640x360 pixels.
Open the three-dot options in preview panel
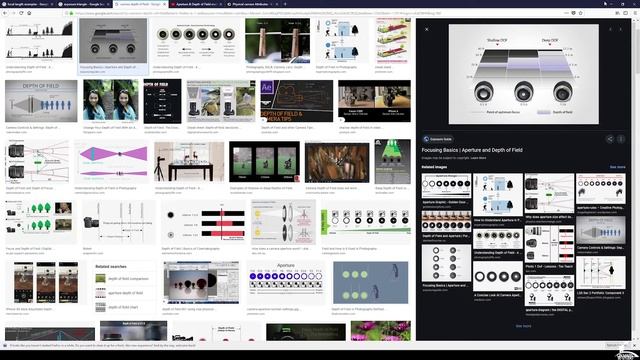click(621, 139)
